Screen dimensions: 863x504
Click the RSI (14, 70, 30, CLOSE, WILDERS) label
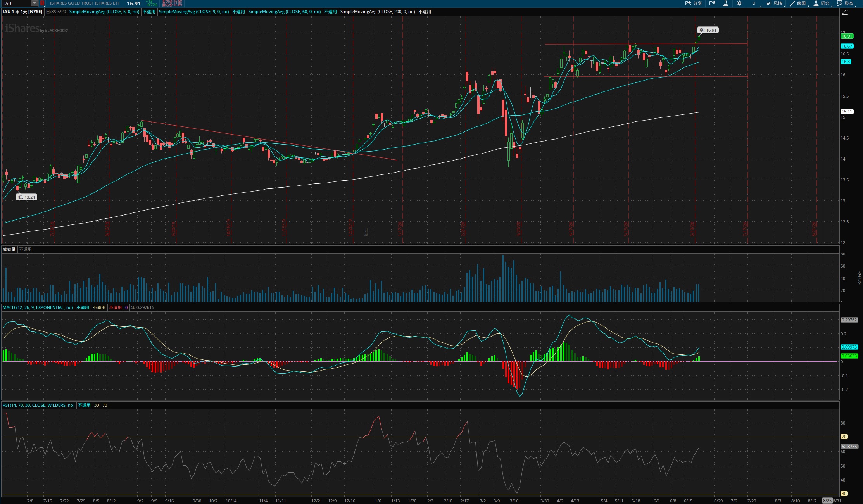(x=39, y=405)
